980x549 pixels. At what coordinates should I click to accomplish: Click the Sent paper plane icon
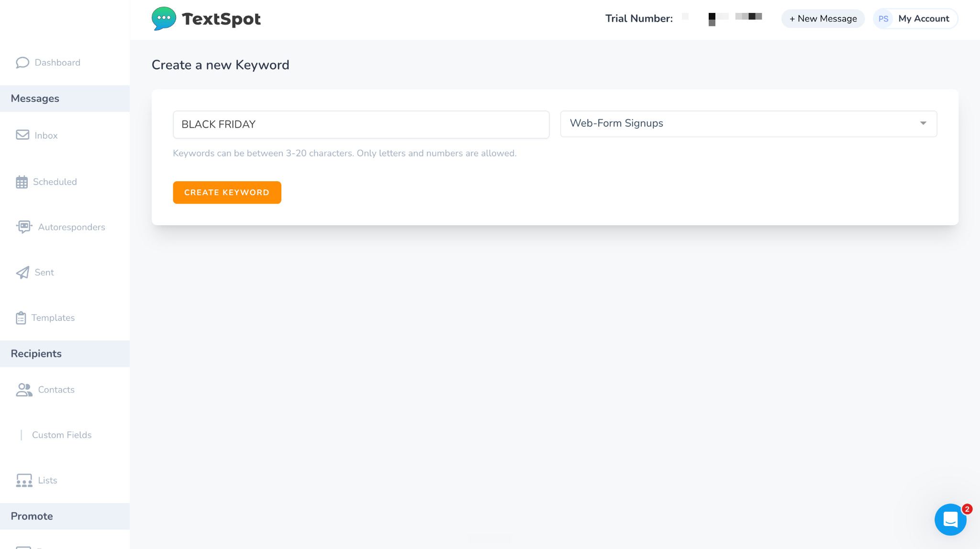pyautogui.click(x=22, y=272)
